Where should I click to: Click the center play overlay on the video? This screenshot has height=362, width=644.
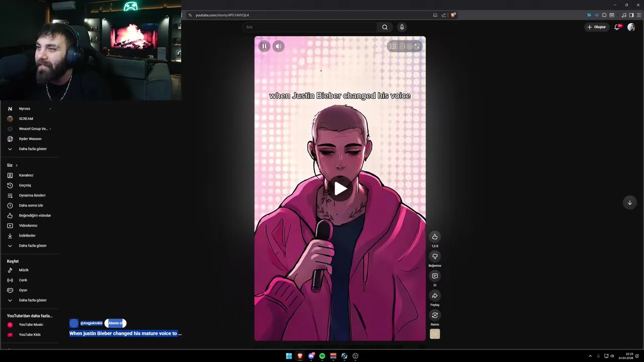(340, 189)
